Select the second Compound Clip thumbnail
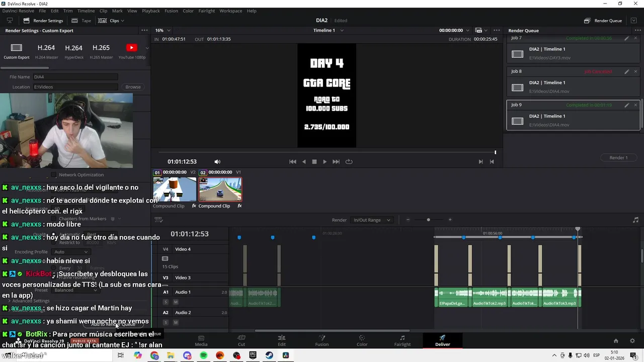This screenshot has height=362, width=644. click(x=220, y=190)
